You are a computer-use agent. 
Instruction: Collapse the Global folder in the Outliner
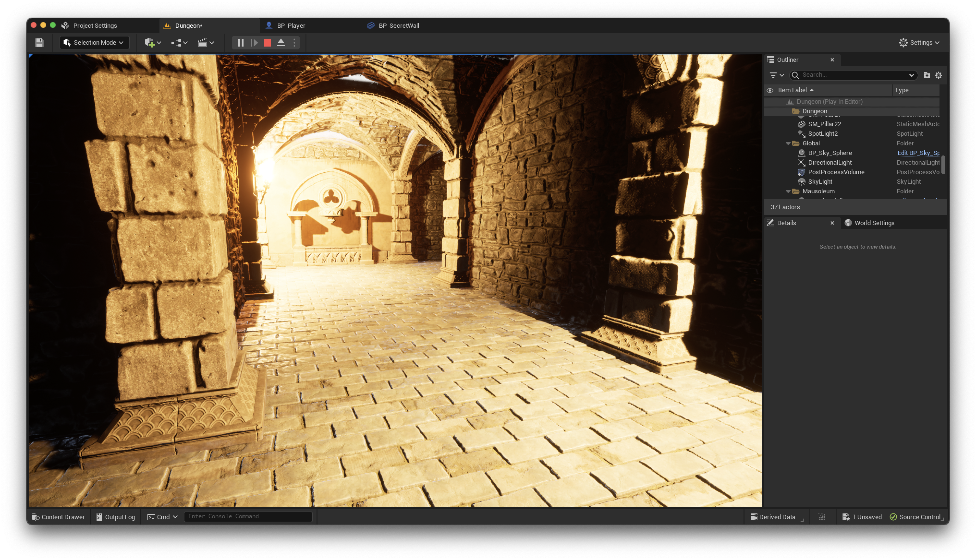tap(788, 143)
